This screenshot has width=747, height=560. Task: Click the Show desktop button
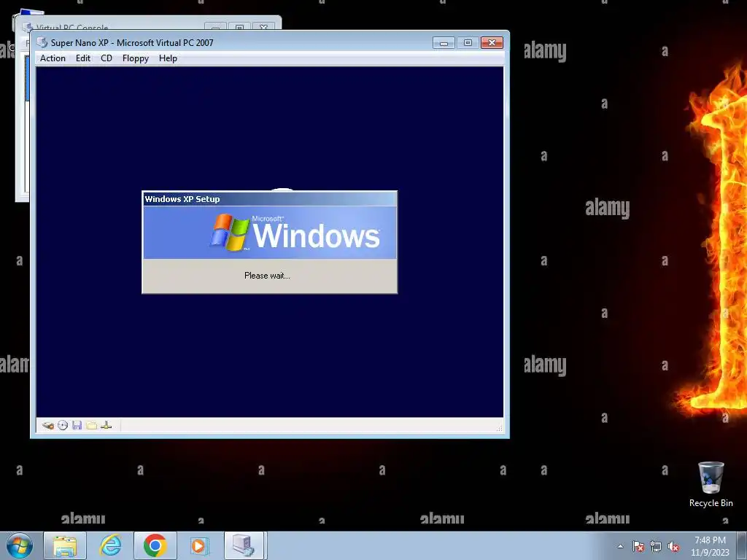click(742, 545)
